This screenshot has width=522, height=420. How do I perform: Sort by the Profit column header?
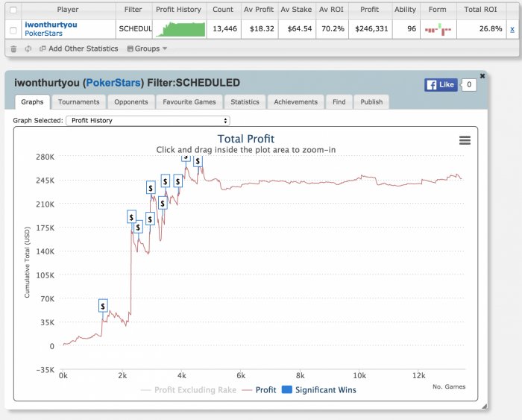point(370,10)
